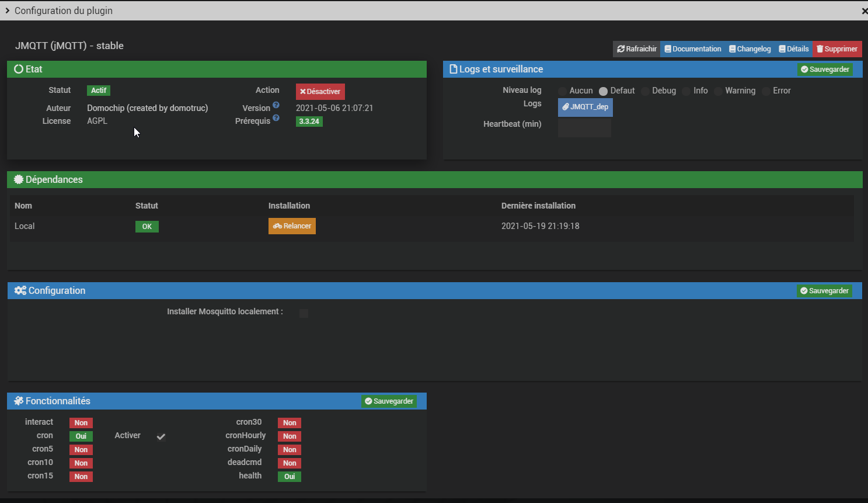
Task: Collapse the Configuration du plugin chevron
Action: click(7, 11)
